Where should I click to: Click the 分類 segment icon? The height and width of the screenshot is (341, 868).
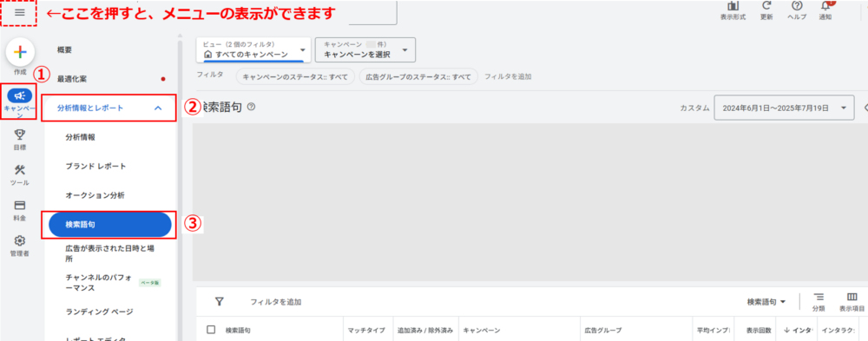point(819,298)
